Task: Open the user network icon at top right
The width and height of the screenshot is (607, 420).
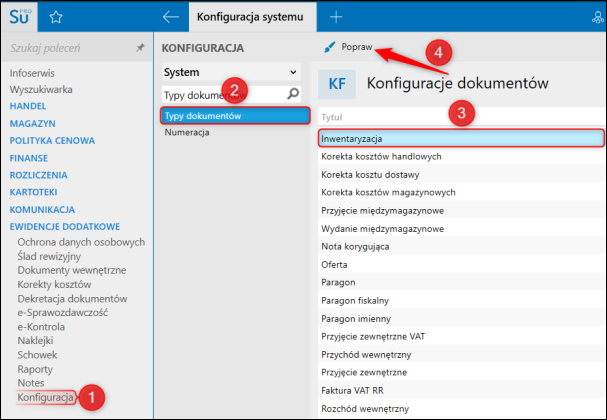Action: [x=598, y=17]
